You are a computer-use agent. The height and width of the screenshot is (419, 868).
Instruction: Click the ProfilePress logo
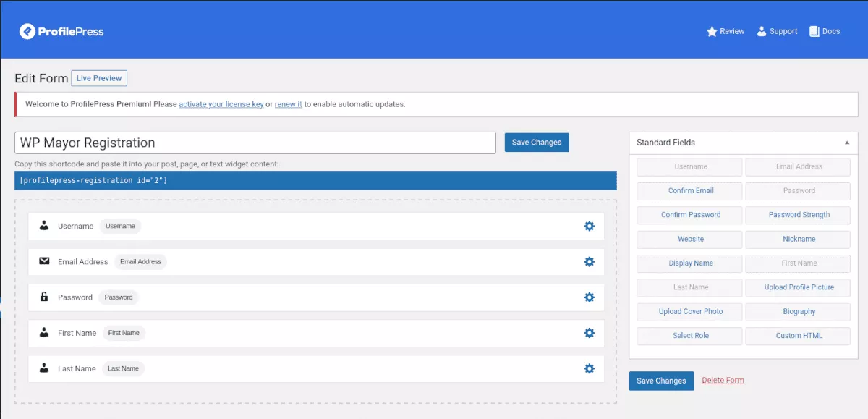pyautogui.click(x=61, y=31)
